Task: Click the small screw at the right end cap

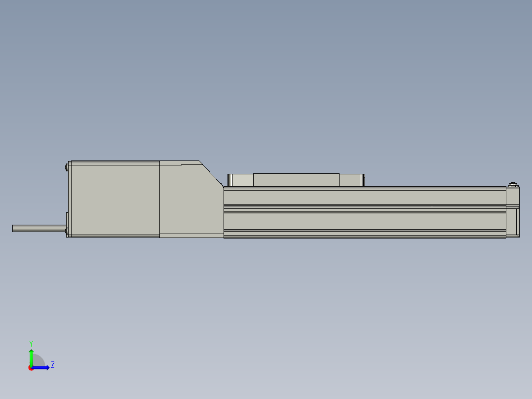Action: [514, 184]
